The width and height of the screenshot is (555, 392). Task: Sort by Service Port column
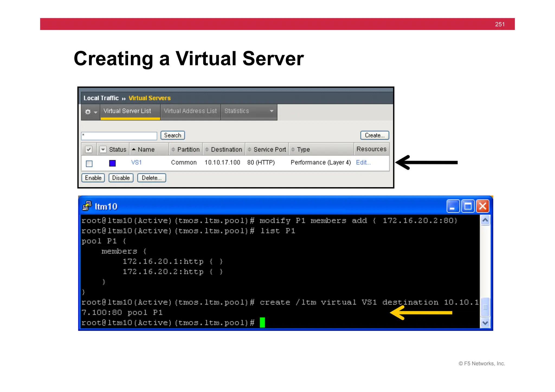267,149
